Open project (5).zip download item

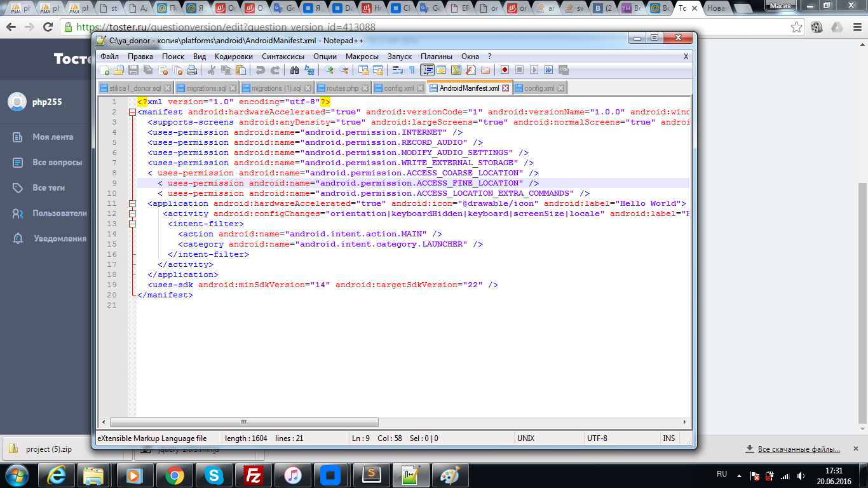pos(49,449)
